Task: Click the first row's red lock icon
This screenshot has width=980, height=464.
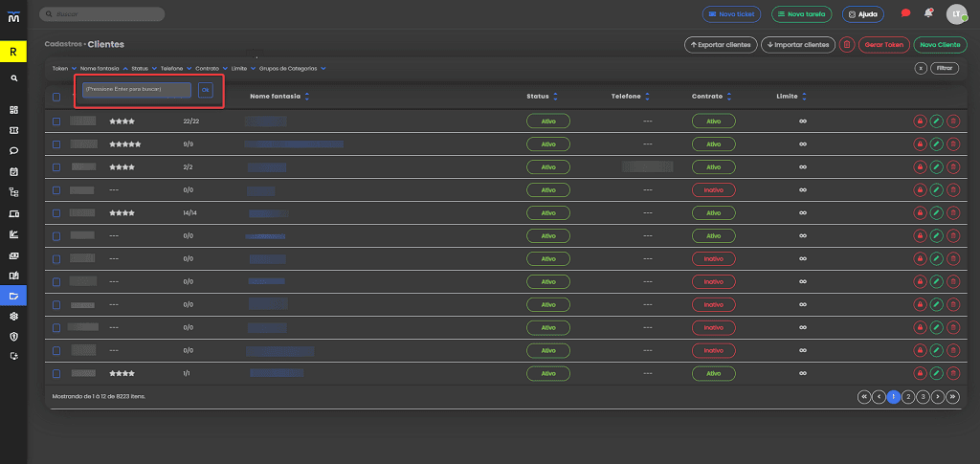Action: click(x=920, y=122)
